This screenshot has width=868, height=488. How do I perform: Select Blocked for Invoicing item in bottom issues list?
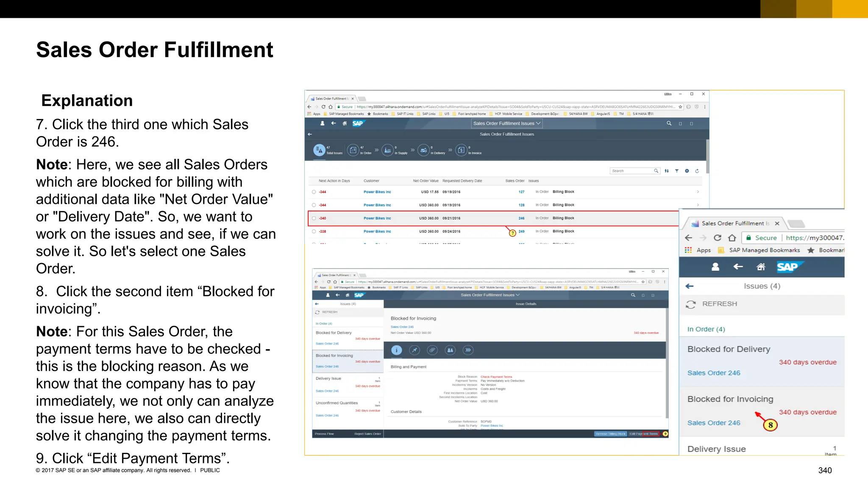tap(348, 361)
